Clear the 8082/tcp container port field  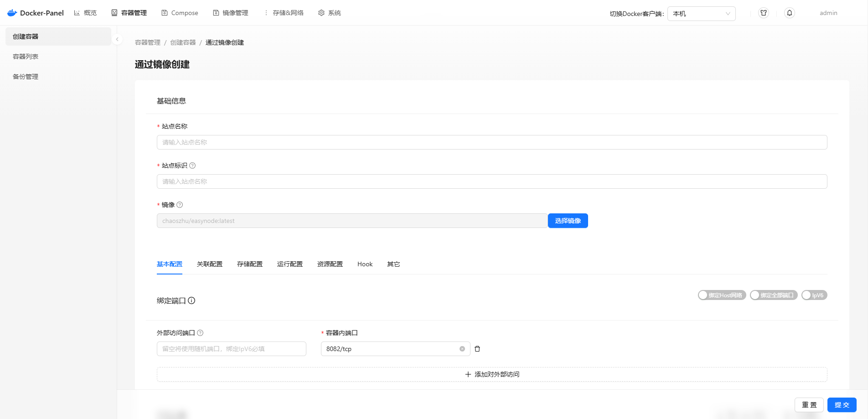[462, 349]
